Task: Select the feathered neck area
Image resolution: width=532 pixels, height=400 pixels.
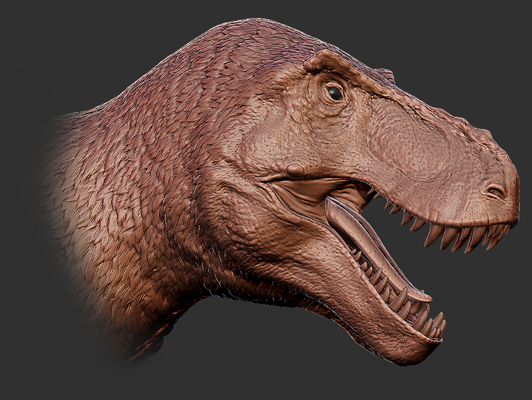Action: point(147,196)
